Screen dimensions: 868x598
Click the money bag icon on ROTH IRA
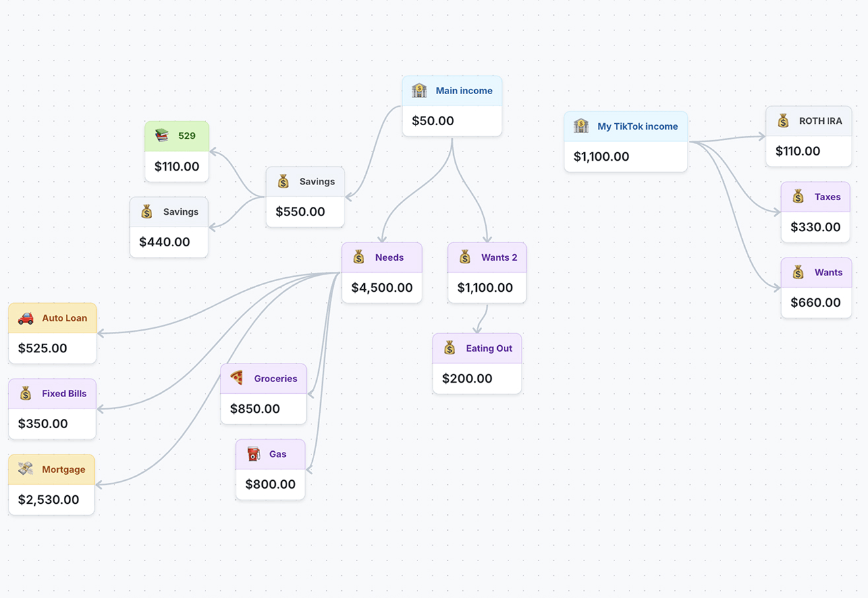[783, 121]
